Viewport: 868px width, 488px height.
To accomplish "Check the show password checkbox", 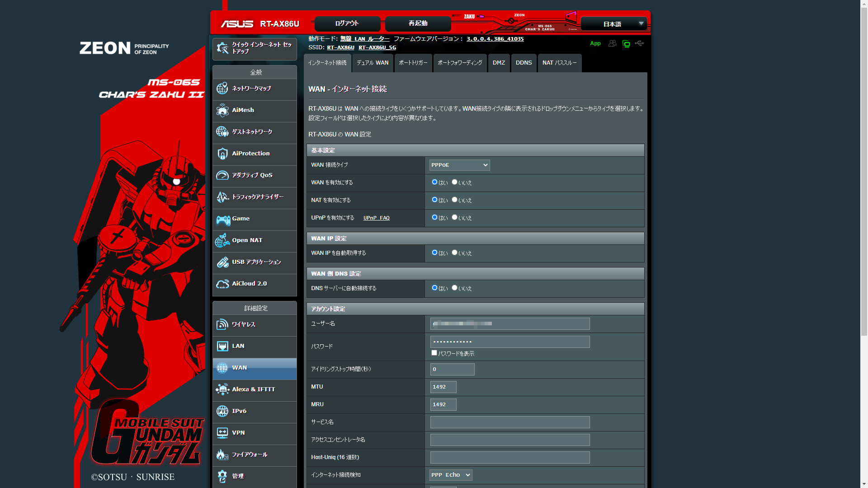I will 434,353.
